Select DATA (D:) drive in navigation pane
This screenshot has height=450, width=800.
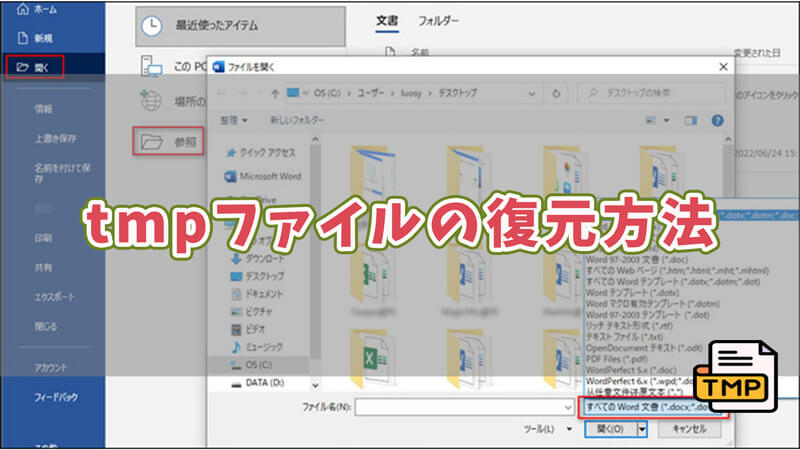pyautogui.click(x=257, y=383)
